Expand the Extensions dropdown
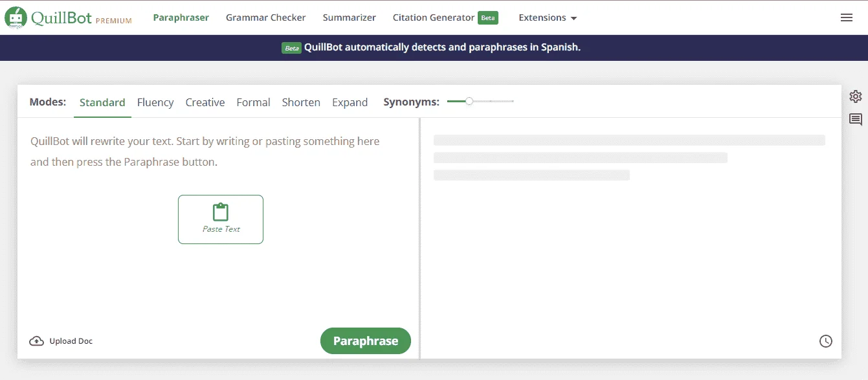The height and width of the screenshot is (380, 868). [548, 18]
